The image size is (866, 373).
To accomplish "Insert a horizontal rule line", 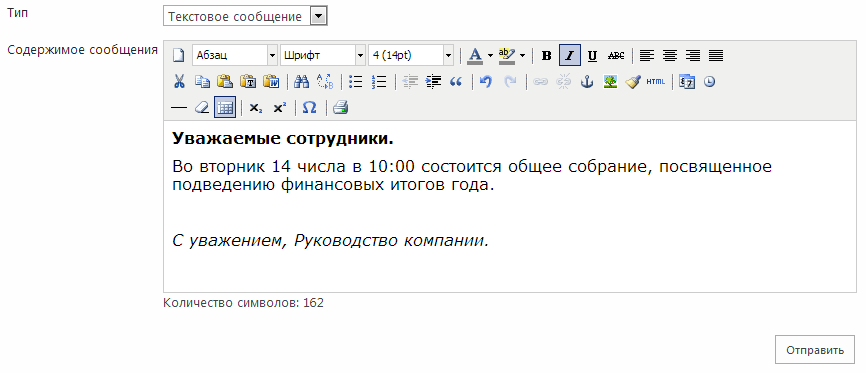I will [x=178, y=108].
